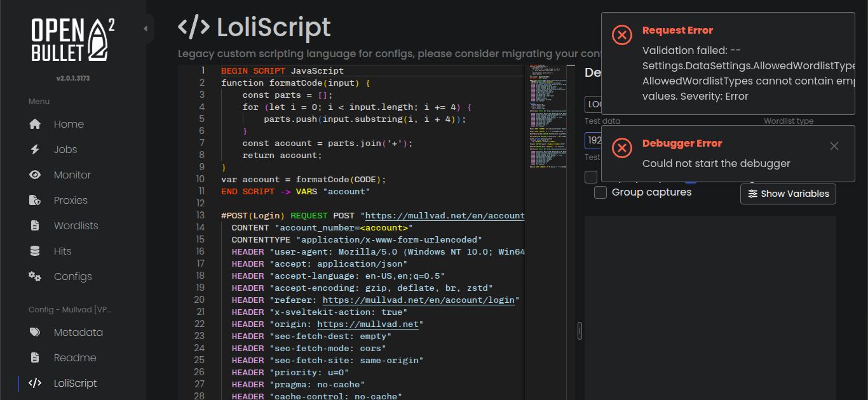Click the Home house icon

click(35, 124)
